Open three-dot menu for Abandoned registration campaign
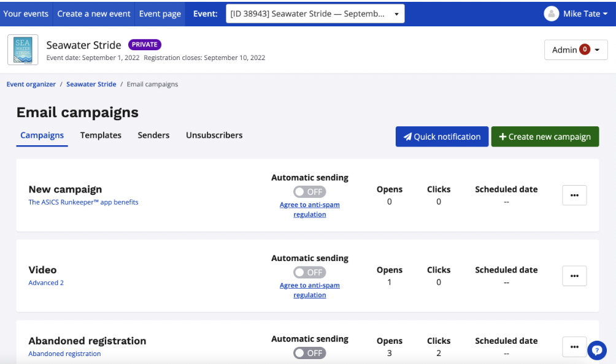 click(574, 347)
